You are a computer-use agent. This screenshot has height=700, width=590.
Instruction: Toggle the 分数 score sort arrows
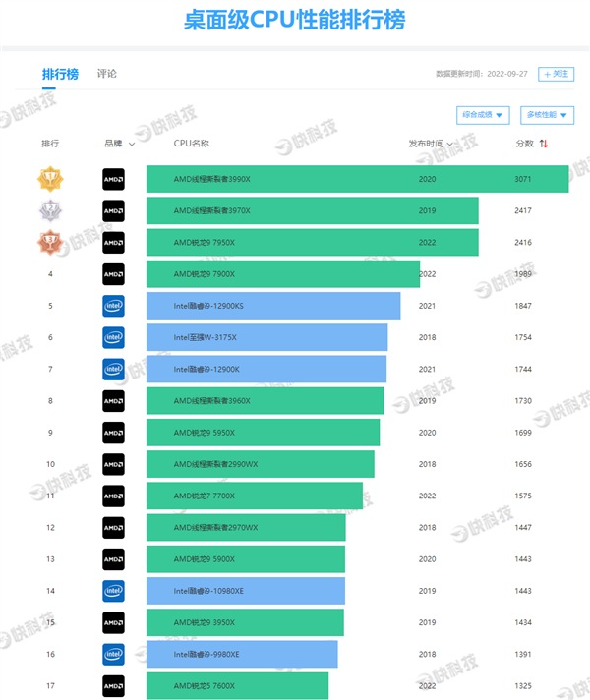click(544, 144)
